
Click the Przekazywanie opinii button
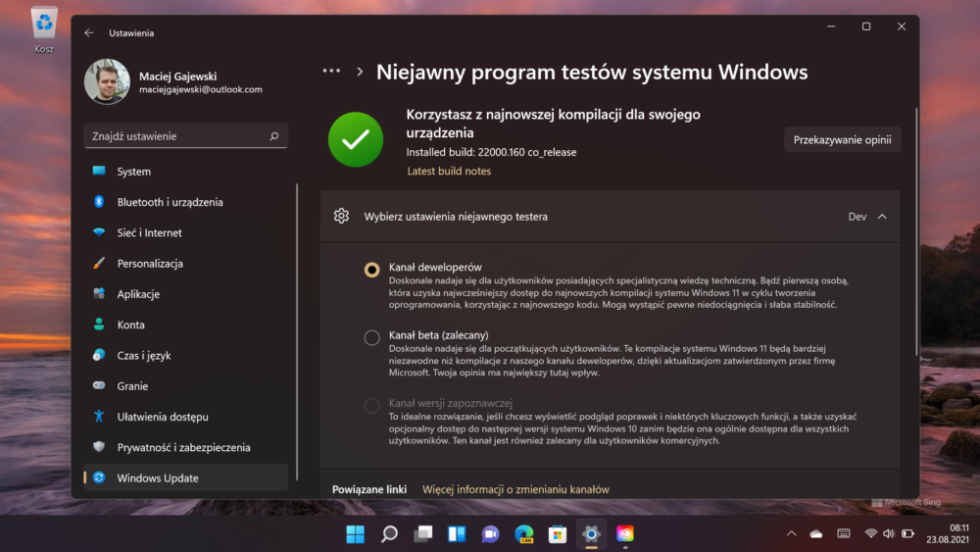842,140
